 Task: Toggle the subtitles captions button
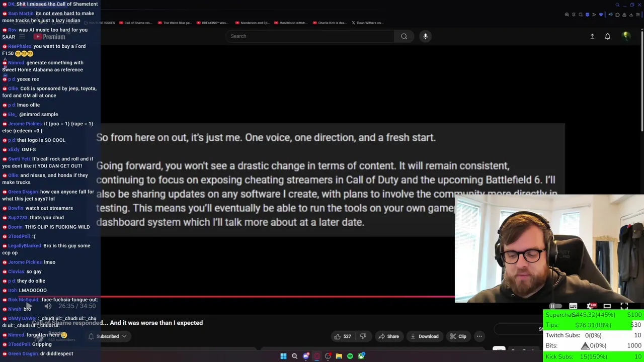click(x=573, y=306)
